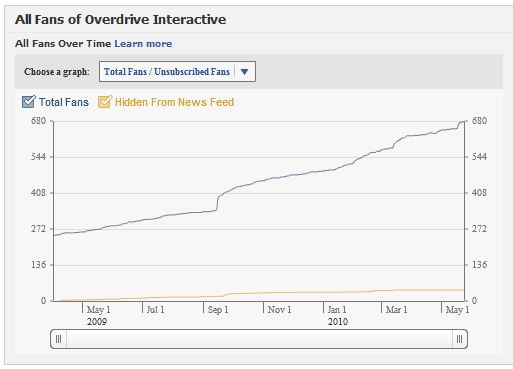Toggle the Hidden From News Feed checkbox

(x=105, y=102)
